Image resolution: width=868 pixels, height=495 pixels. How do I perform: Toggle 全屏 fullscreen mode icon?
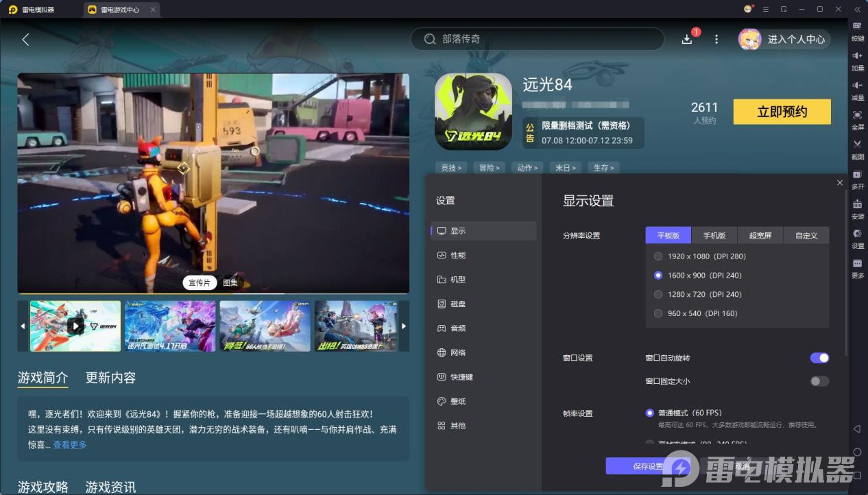(858, 114)
